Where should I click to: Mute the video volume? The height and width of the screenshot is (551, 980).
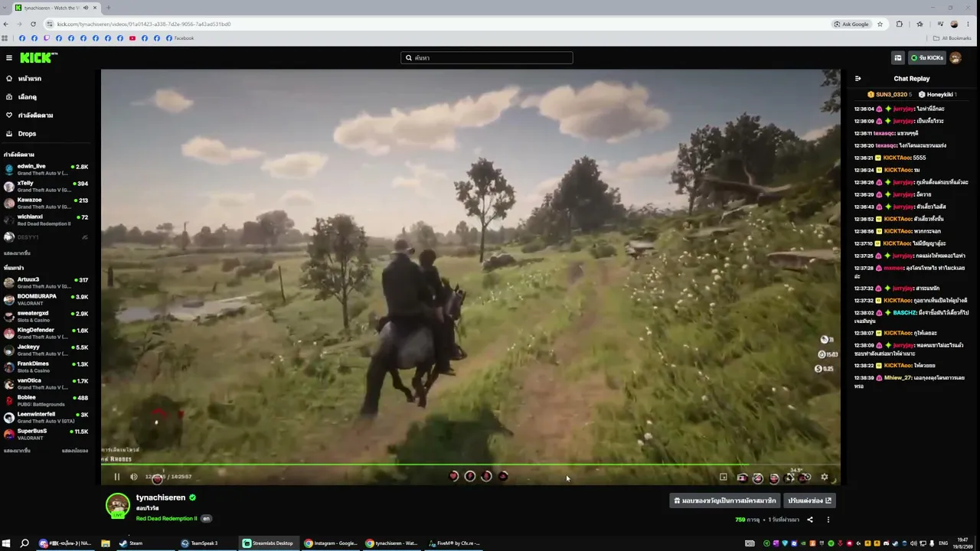(134, 477)
